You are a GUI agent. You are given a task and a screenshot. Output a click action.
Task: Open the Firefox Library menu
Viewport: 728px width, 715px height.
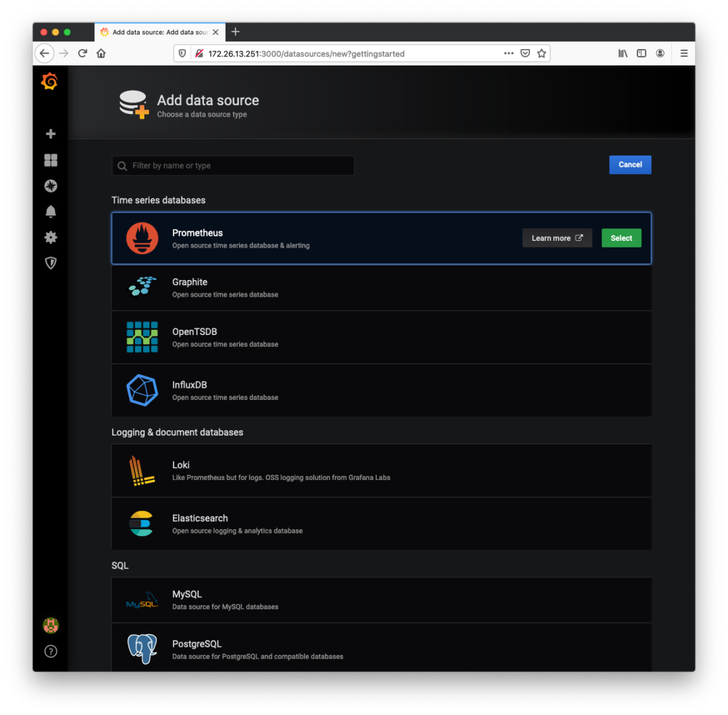click(x=623, y=53)
